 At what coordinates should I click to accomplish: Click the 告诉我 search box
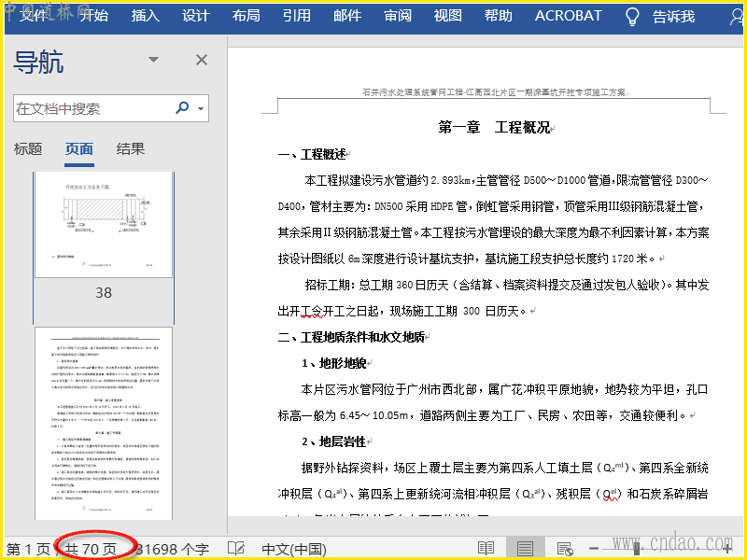673,17
